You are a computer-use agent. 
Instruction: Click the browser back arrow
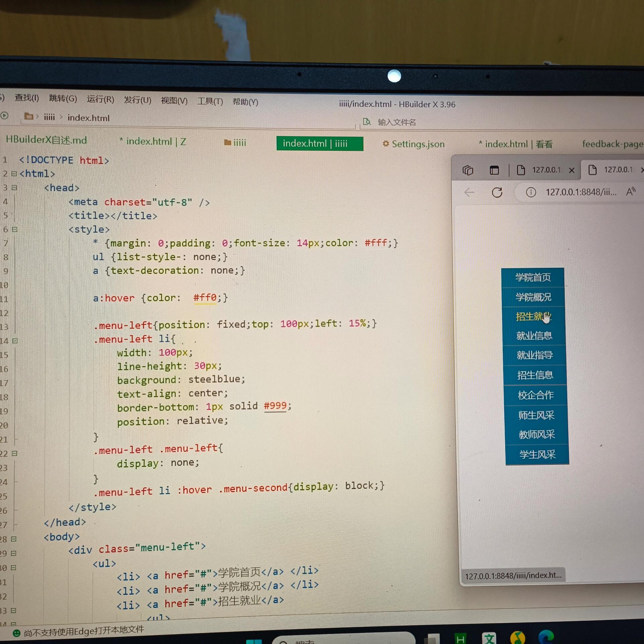469,192
